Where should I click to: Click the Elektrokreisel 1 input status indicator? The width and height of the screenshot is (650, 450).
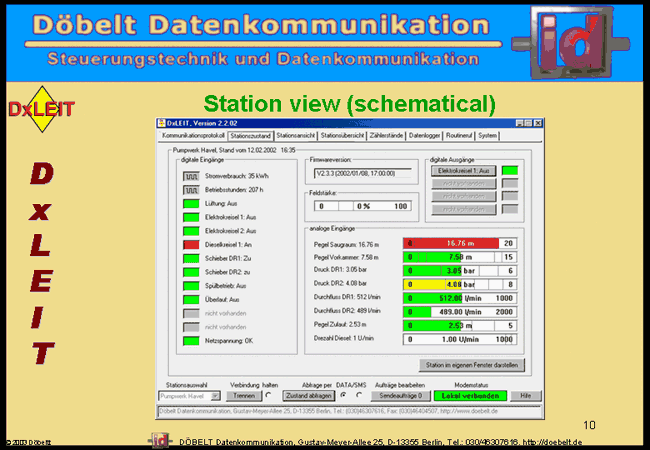(x=191, y=217)
